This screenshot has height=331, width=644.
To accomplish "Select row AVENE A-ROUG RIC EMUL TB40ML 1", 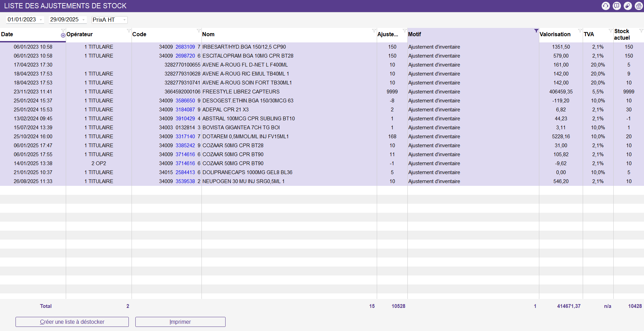I will pyautogui.click(x=322, y=74).
